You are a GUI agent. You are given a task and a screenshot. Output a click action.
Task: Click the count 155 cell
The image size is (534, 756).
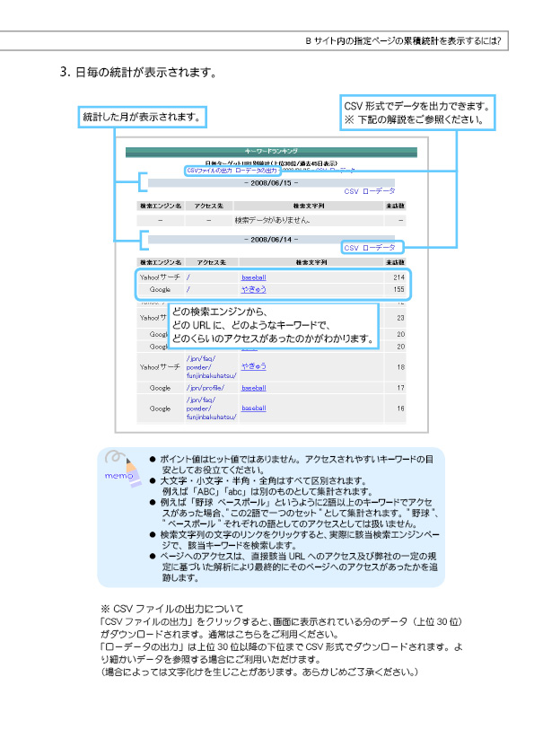(398, 289)
